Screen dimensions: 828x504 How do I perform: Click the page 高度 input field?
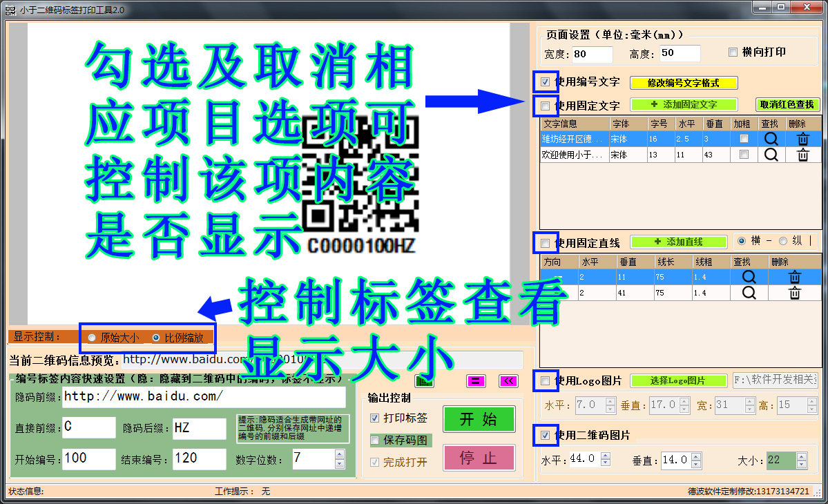coord(680,53)
